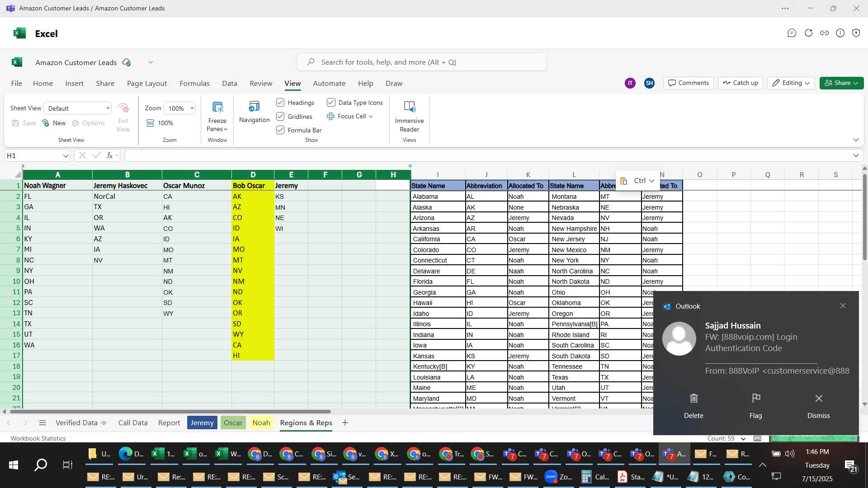Screen dimensions: 868x488
Task: Expand file name options chevron
Action: 151,62
